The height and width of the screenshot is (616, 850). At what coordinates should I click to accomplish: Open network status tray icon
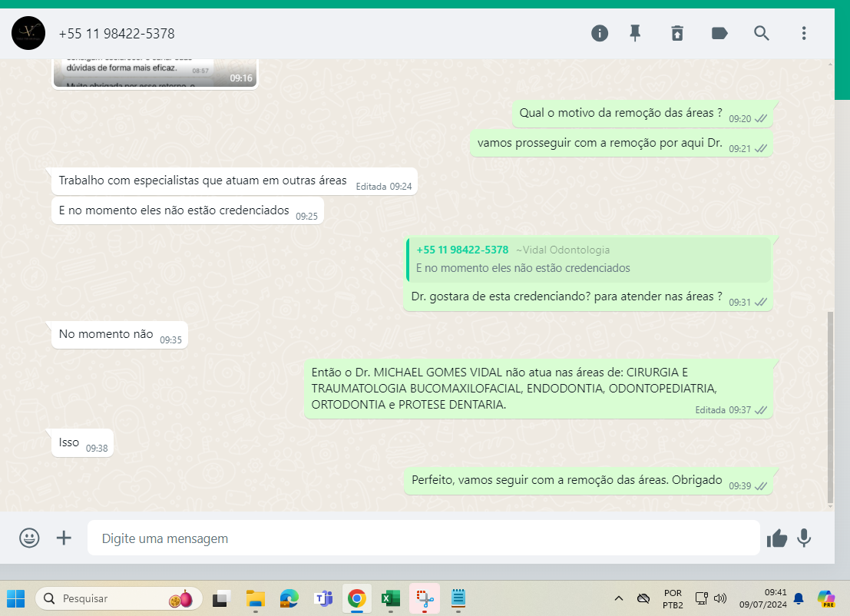pyautogui.click(x=702, y=598)
